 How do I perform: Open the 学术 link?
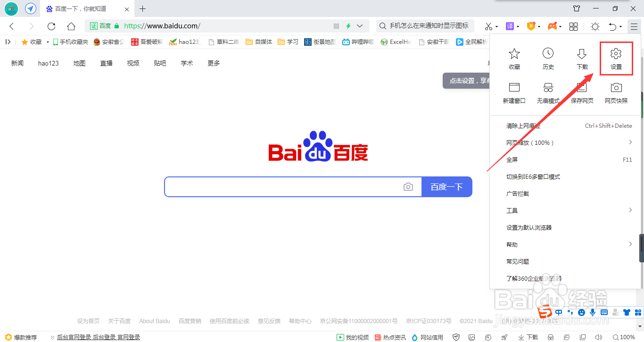[x=187, y=63]
